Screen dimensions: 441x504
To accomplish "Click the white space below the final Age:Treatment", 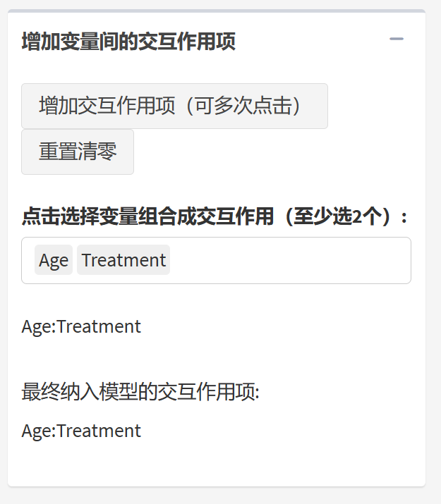I will [212, 462].
